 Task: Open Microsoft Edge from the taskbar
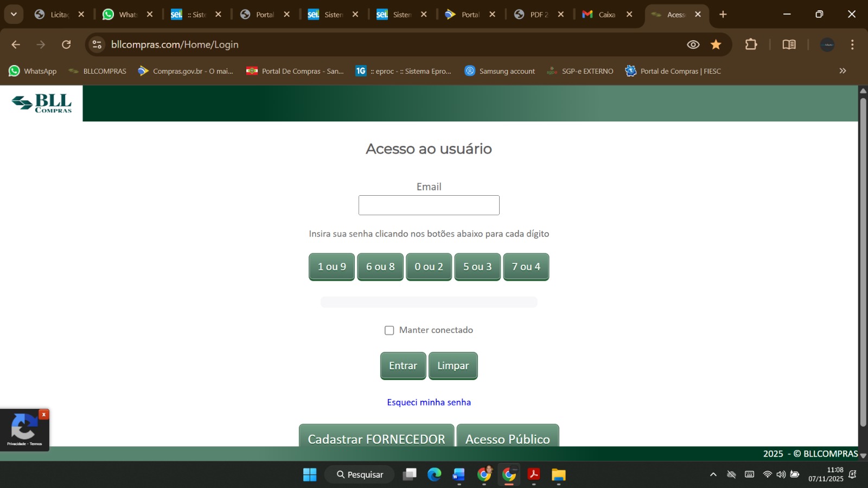[434, 474]
